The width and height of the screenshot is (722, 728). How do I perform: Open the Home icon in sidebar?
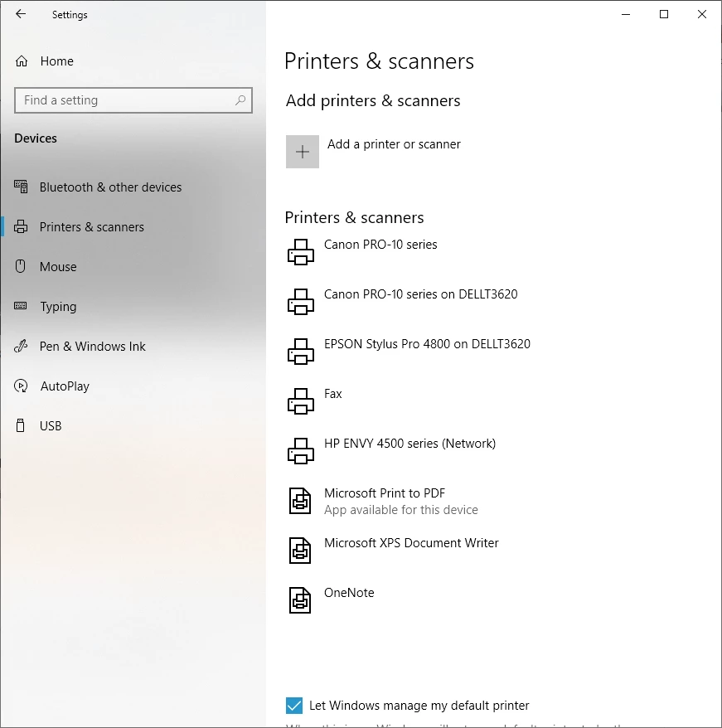[22, 61]
